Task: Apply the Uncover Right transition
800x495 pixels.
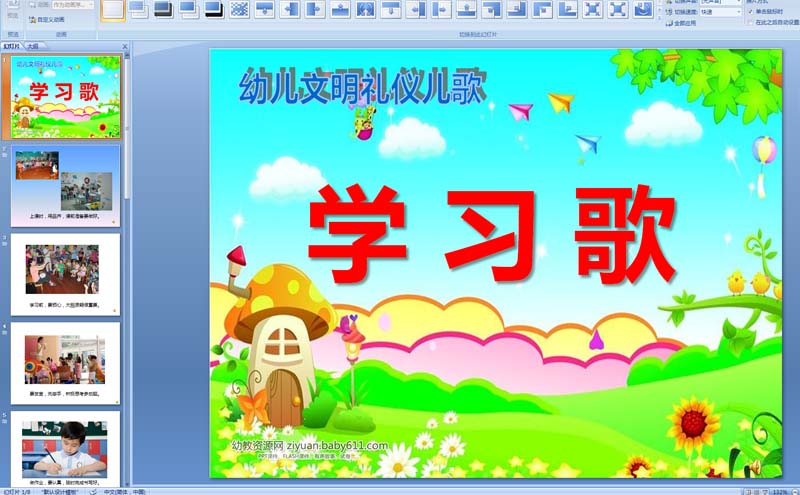Action: tap(442, 10)
